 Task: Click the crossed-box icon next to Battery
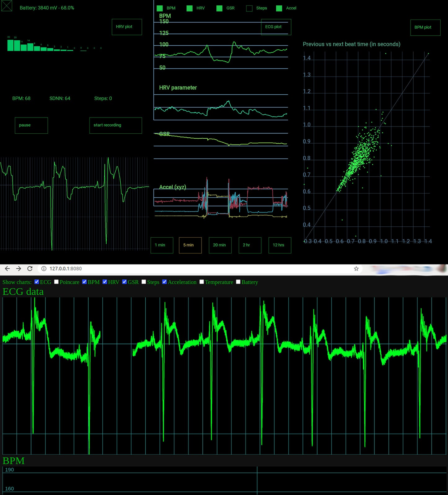7,6
